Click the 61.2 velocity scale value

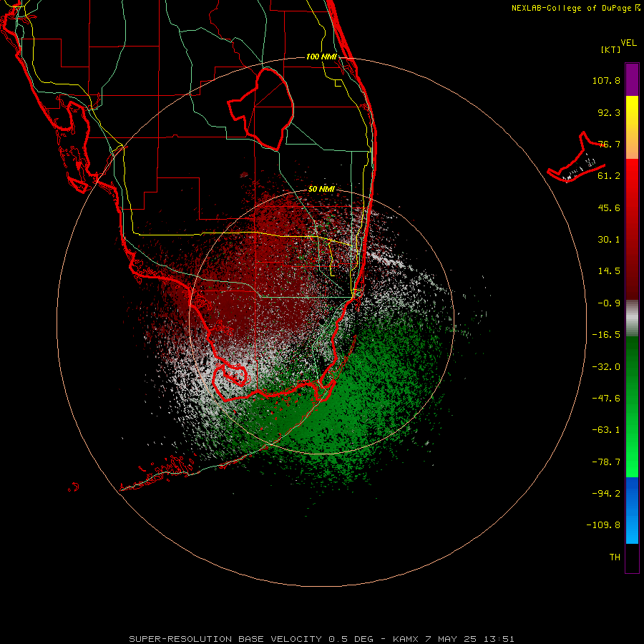609,176
